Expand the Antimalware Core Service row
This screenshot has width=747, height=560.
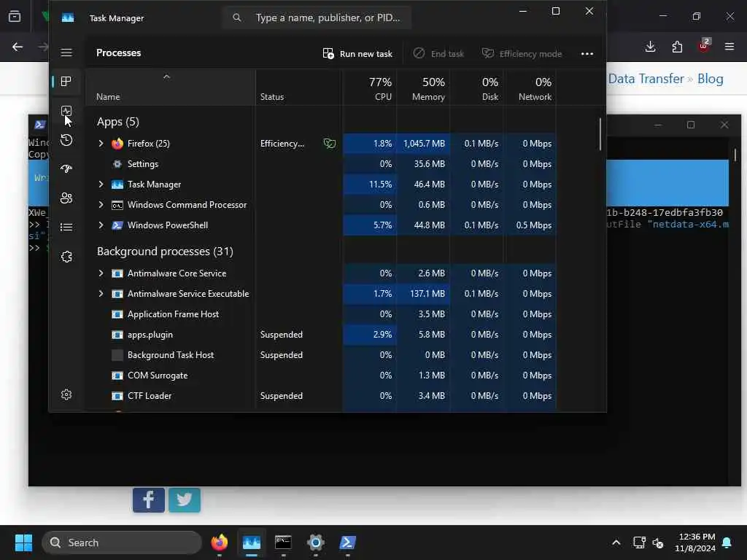pos(101,273)
